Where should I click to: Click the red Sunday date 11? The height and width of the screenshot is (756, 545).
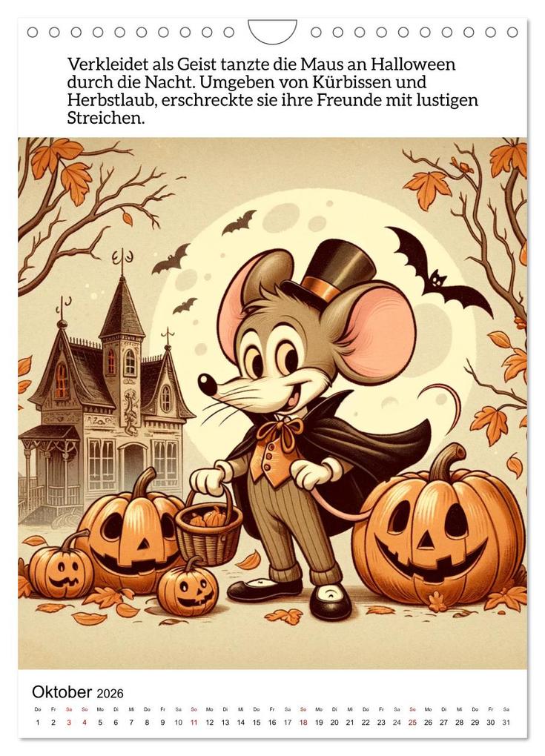pos(194,722)
